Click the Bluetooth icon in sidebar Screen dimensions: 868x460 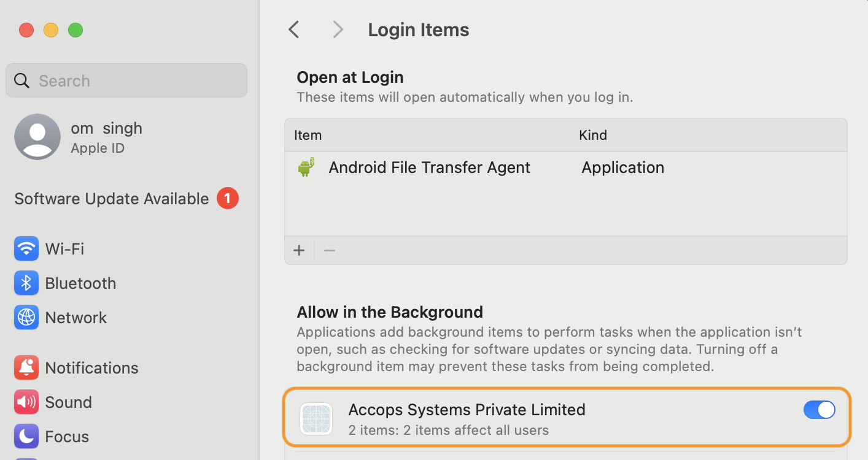pos(26,283)
